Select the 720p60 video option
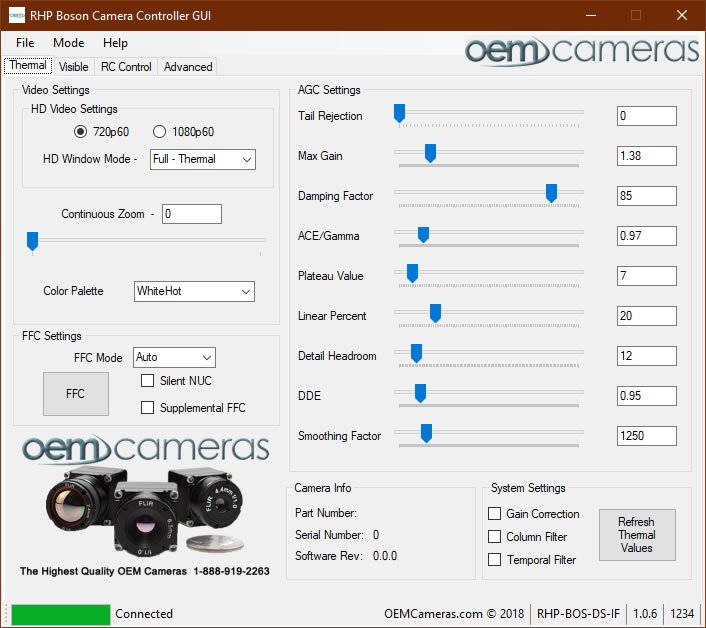706x628 pixels. [101, 131]
